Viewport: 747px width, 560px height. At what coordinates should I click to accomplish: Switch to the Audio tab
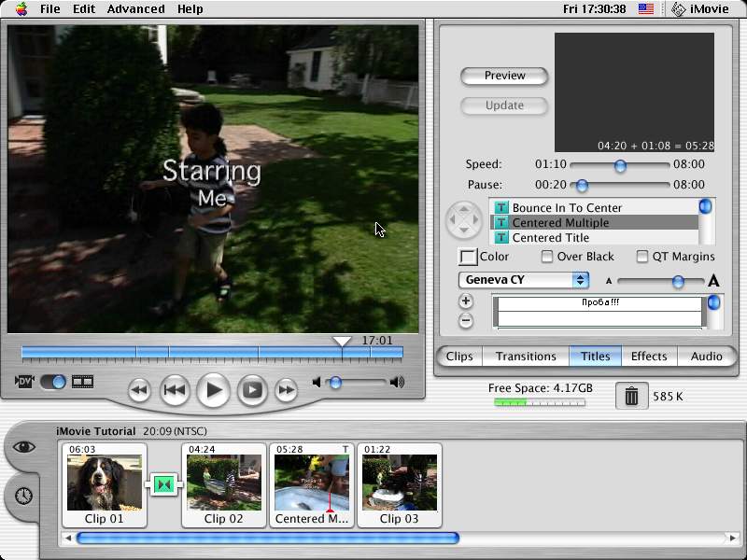pyautogui.click(x=707, y=357)
